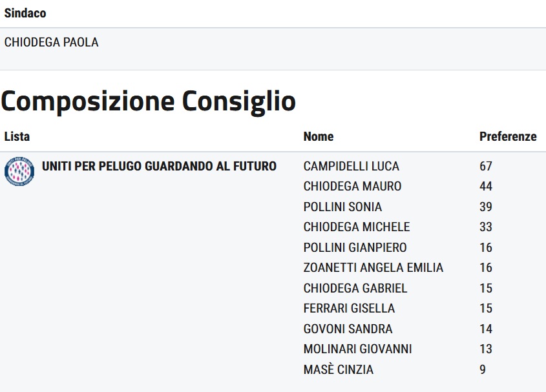Select councillor Govoni Sandra
546x392 pixels.
click(348, 329)
